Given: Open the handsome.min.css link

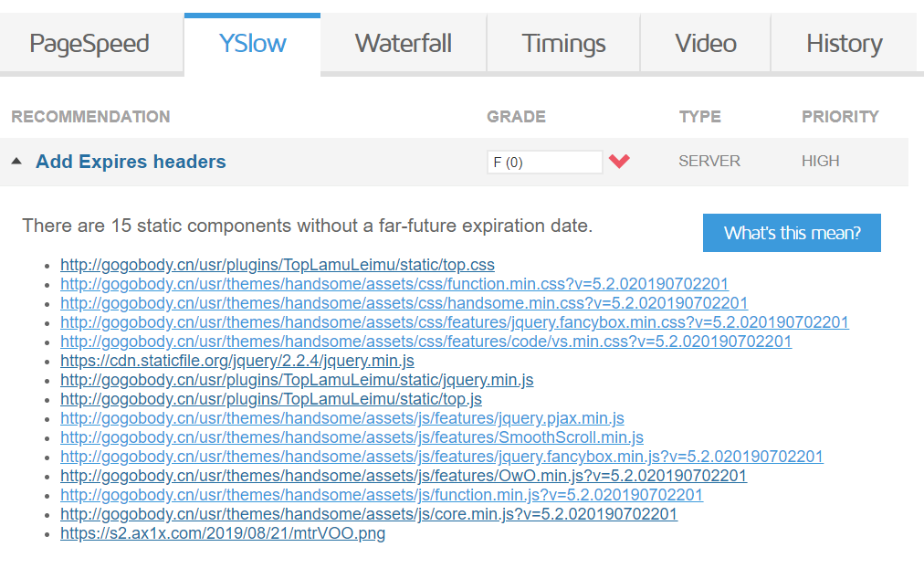Looking at the screenshot, I should [x=404, y=303].
